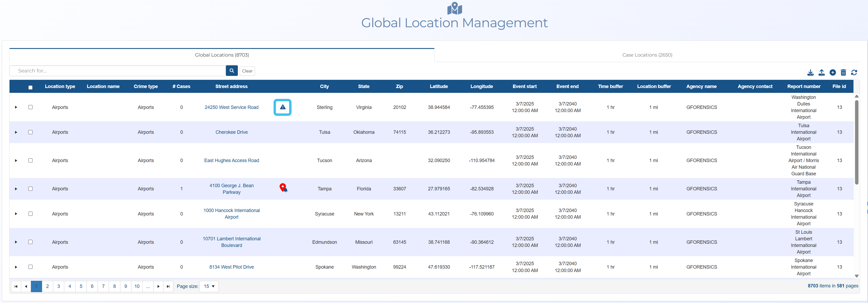
Task: Open the 8134 West Pilot Drive link
Action: [231, 267]
